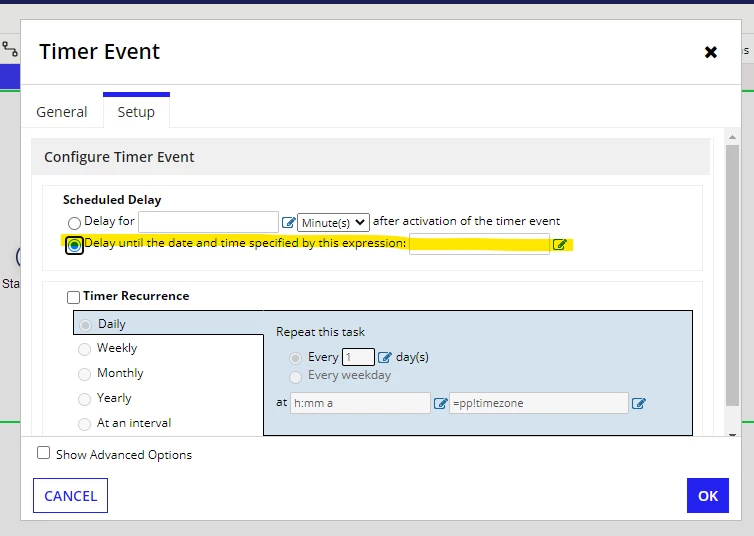Click the 'h:mm a' time input field
The width and height of the screenshot is (754, 536).
pos(360,403)
